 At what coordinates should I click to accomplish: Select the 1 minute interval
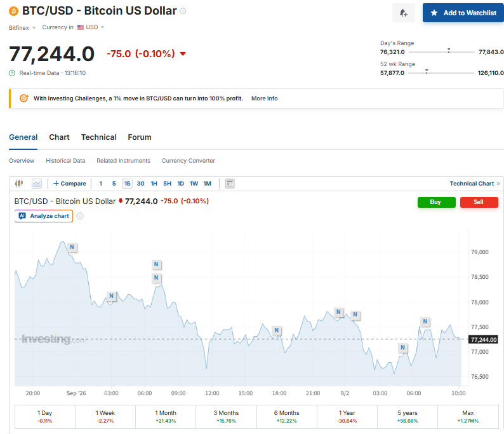[100, 184]
